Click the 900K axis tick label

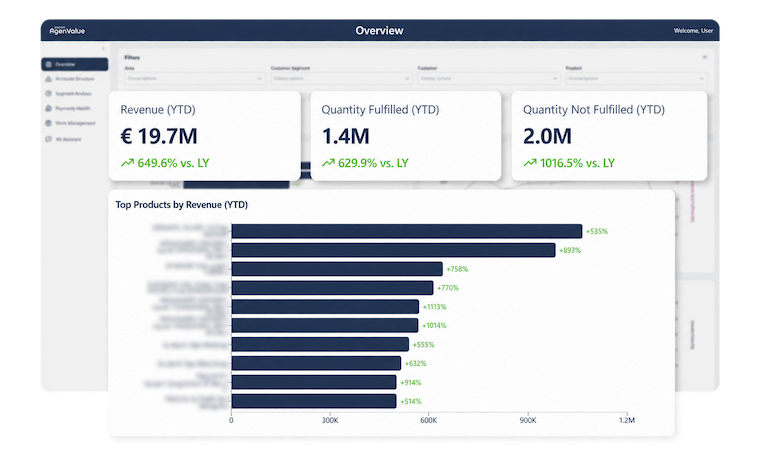coord(528,420)
